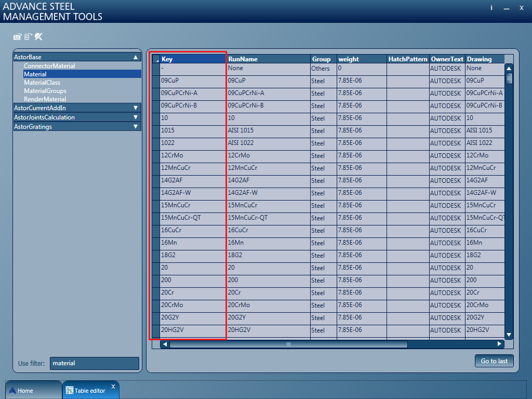The height and width of the screenshot is (399, 532).
Task: Click Key cell '09CuPCrNi-B'
Action: [x=193, y=107]
